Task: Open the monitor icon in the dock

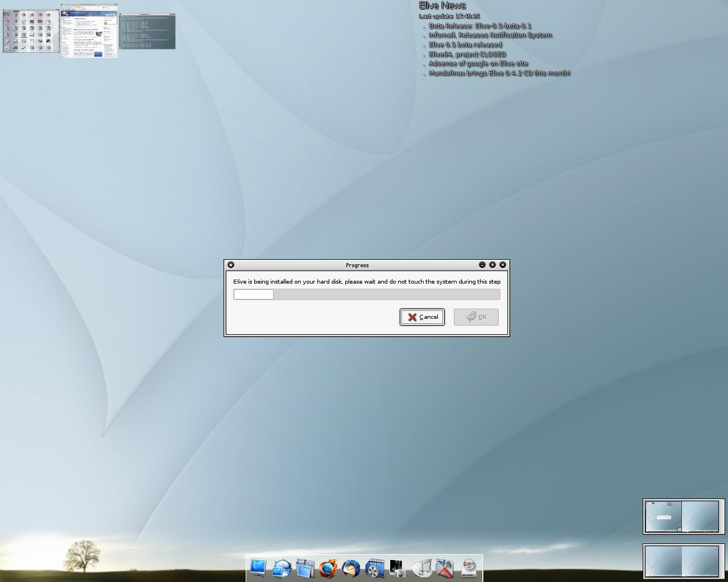Action: pos(258,568)
